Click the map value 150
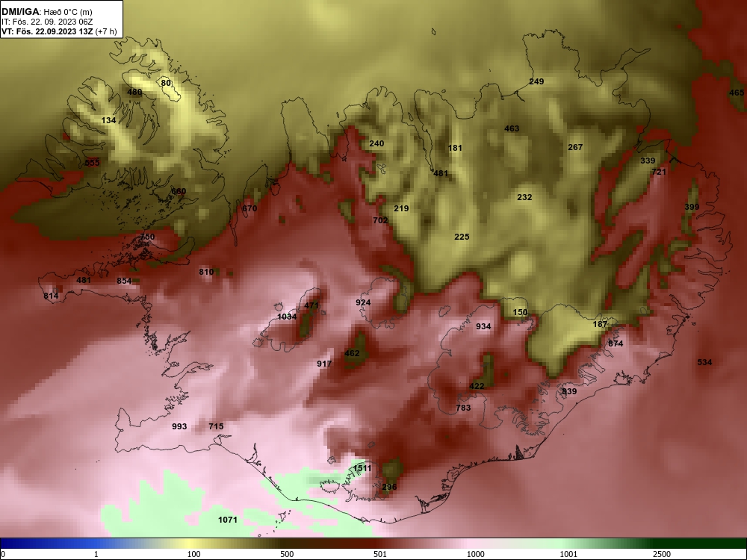 point(520,312)
